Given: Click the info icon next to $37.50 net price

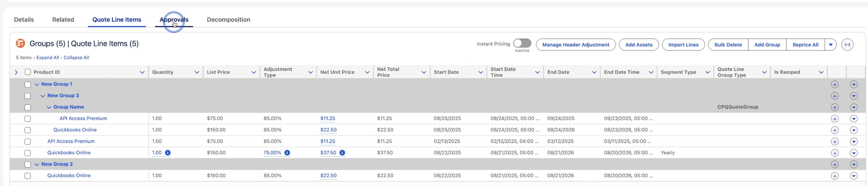Looking at the screenshot, I should (342, 153).
